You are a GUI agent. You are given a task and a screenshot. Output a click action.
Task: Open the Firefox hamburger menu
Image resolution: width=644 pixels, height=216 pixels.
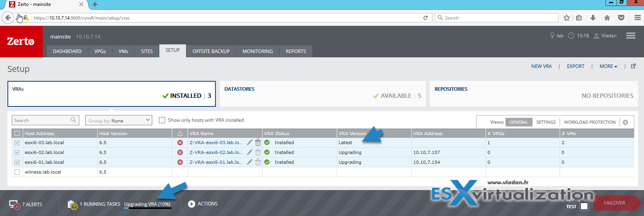click(638, 18)
